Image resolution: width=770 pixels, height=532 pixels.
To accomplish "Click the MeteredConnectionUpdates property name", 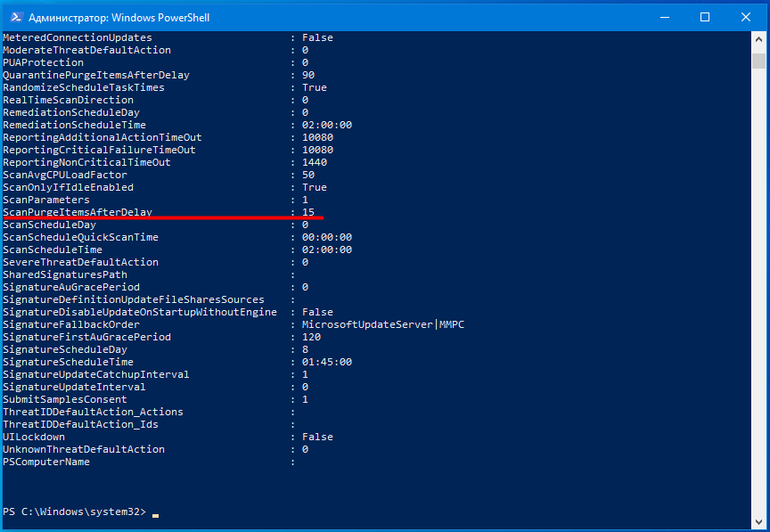I will [x=78, y=37].
